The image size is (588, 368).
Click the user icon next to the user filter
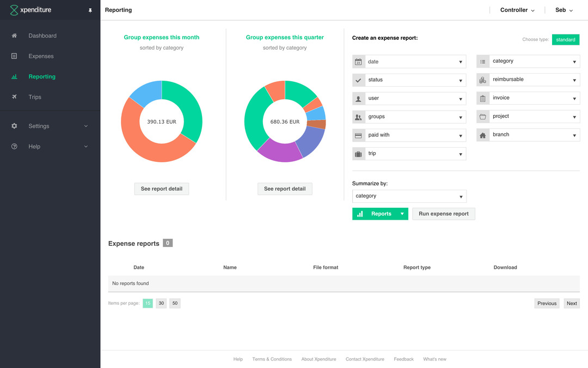(x=358, y=98)
